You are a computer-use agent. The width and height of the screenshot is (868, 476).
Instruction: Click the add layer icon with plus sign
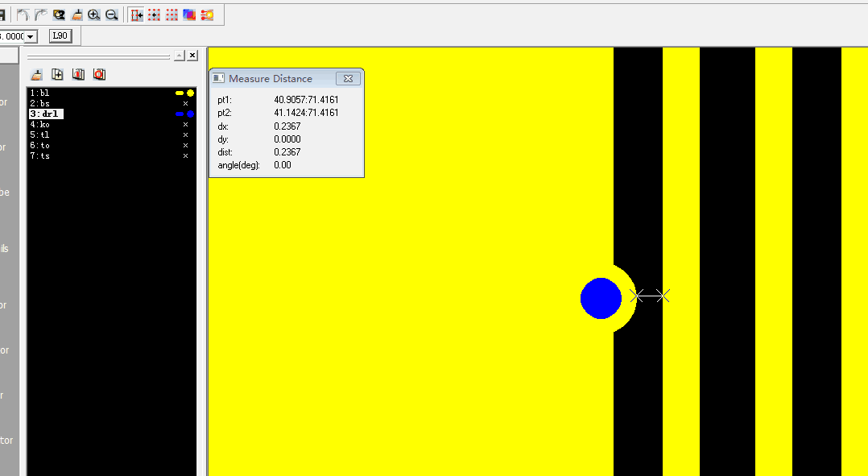pos(58,74)
